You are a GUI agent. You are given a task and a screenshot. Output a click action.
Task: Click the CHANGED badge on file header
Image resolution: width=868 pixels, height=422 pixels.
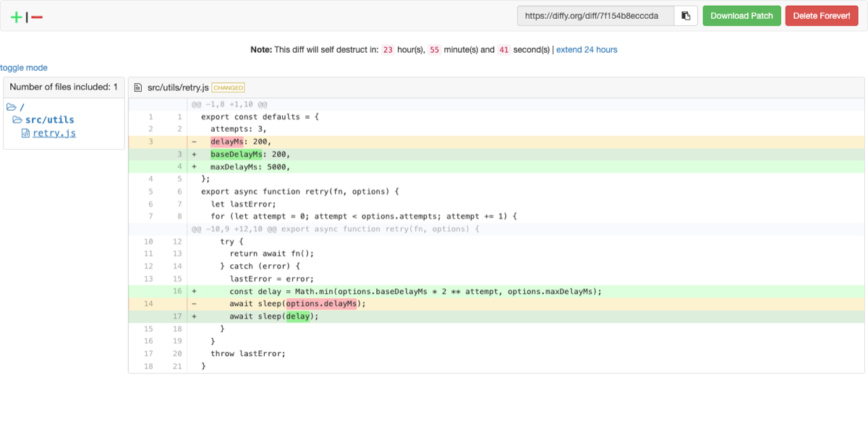228,88
